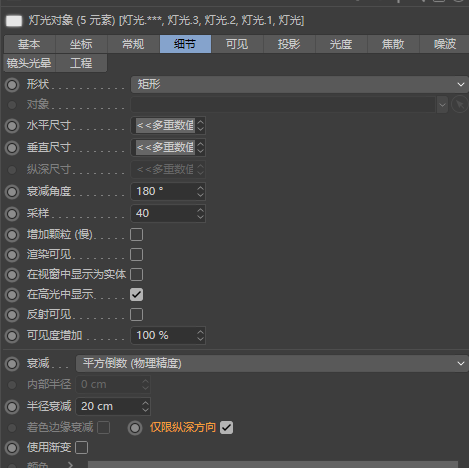Click the 水平尺寸 stepper arrows
469x468 pixels.
tap(200, 126)
